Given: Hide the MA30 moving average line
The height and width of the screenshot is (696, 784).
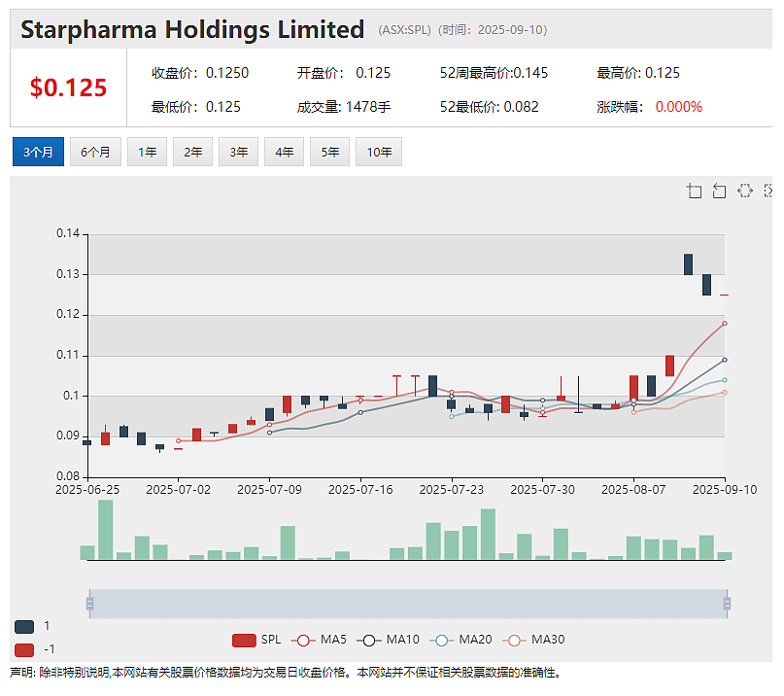Looking at the screenshot, I should point(533,640).
